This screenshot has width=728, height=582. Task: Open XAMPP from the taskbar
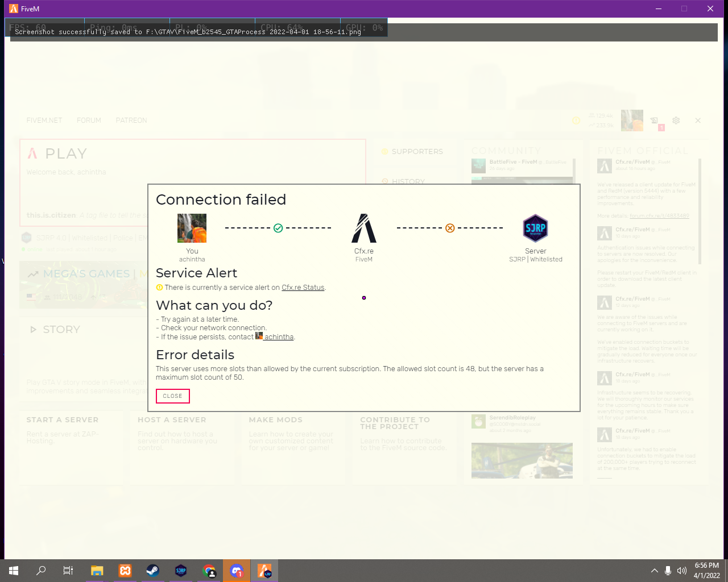pos(125,571)
